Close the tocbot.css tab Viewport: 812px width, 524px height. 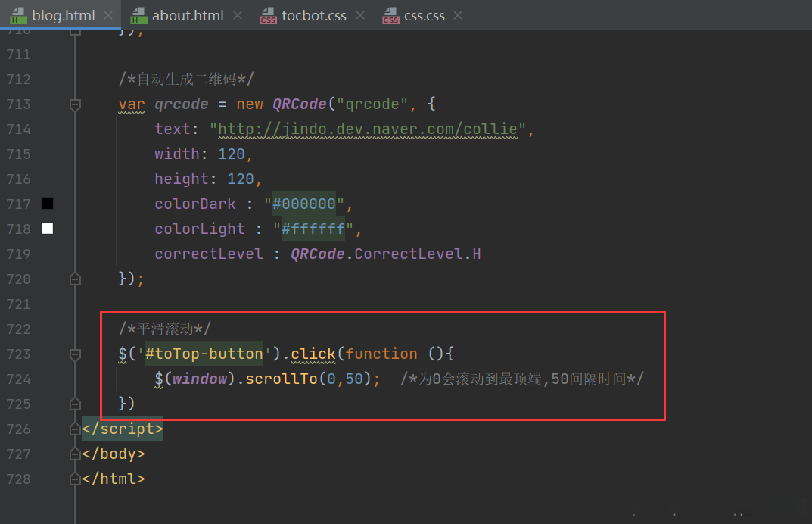point(360,16)
